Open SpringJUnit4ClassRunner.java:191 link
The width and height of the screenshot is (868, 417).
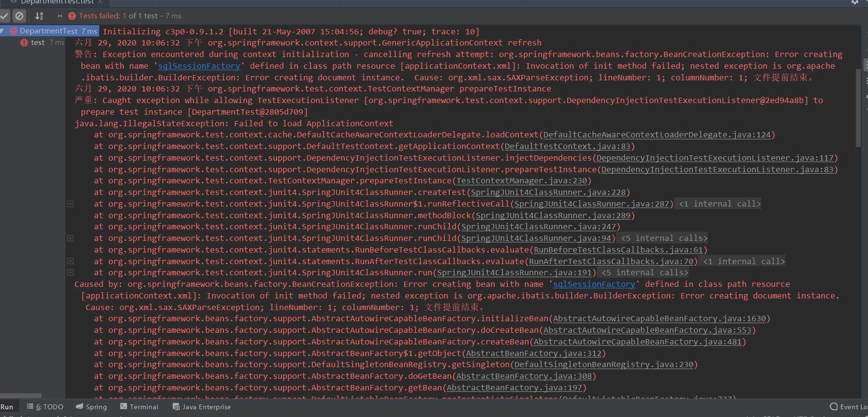tap(514, 272)
